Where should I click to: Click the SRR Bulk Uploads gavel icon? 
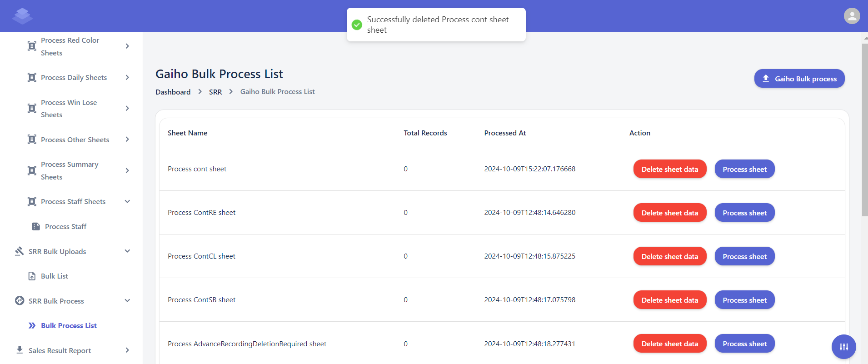click(19, 251)
